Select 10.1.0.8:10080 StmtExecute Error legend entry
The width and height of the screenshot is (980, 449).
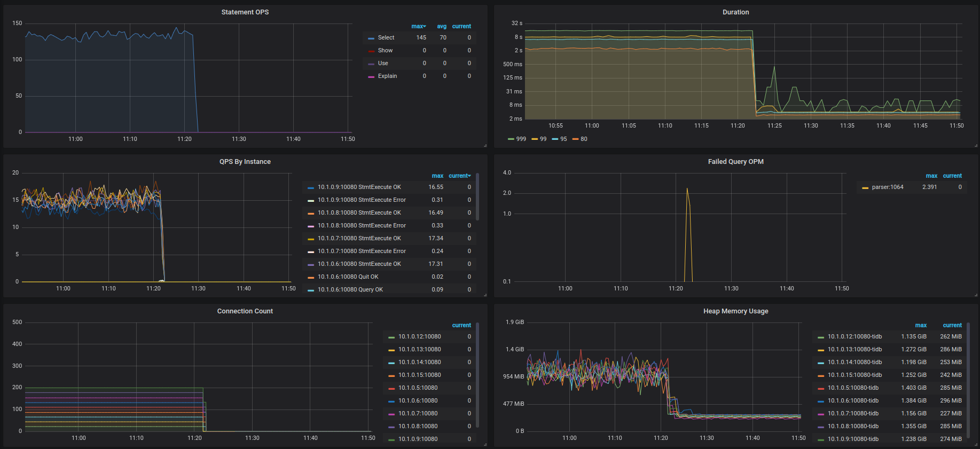362,225
